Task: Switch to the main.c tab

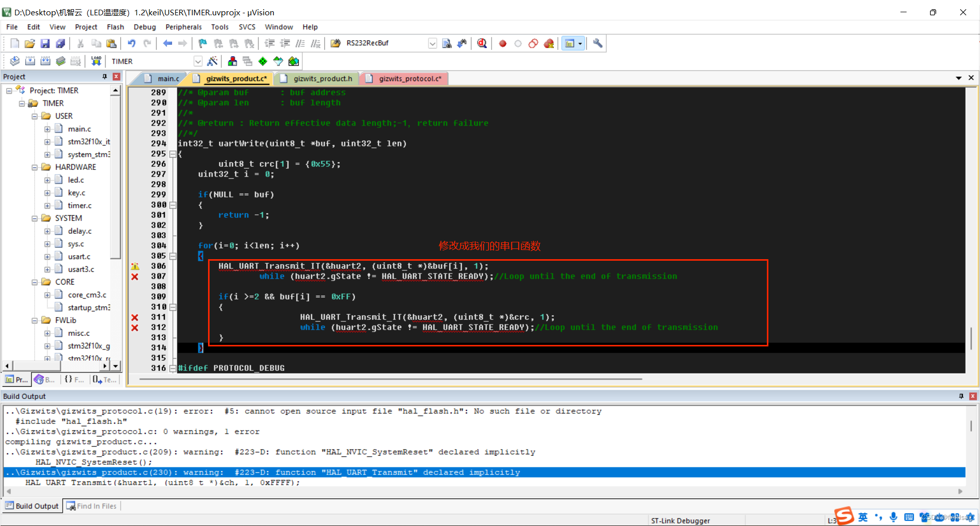Action: click(x=163, y=79)
